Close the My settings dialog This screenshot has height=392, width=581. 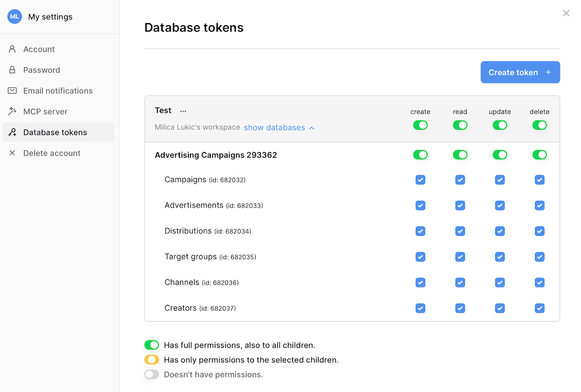(x=566, y=13)
